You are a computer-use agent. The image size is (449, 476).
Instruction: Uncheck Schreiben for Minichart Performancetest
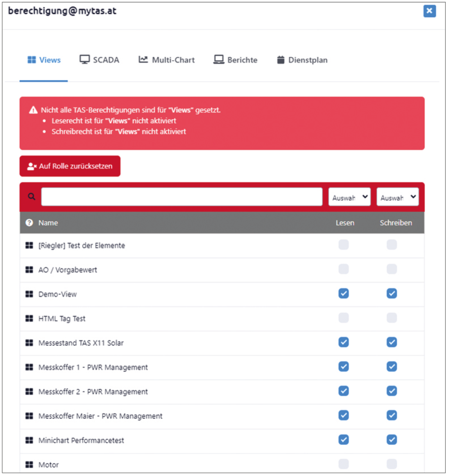(392, 439)
